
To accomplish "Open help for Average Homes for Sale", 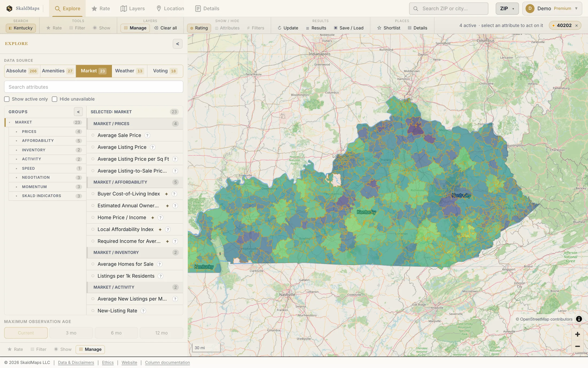I will [x=160, y=264].
